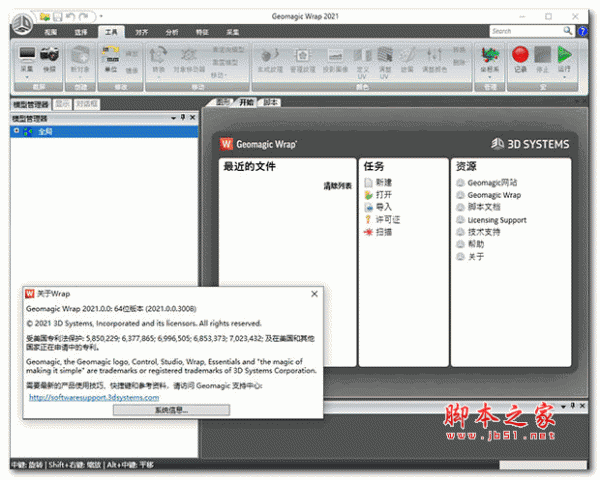Image resolution: width=600 pixels, height=480 pixels.
Task: Expand the 全局 tree node
Action: tap(16, 131)
